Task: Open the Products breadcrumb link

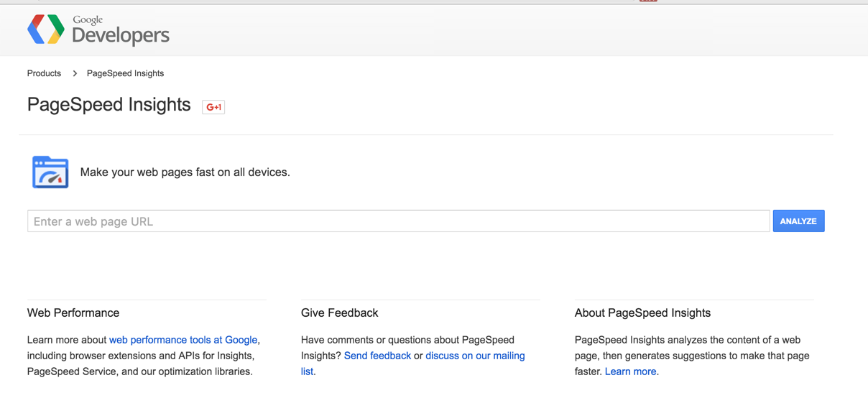Action: coord(44,73)
